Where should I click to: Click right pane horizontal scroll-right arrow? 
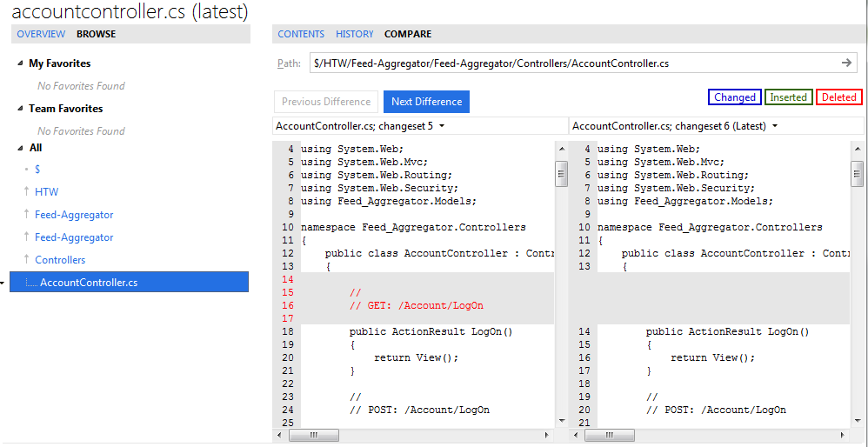click(x=844, y=435)
